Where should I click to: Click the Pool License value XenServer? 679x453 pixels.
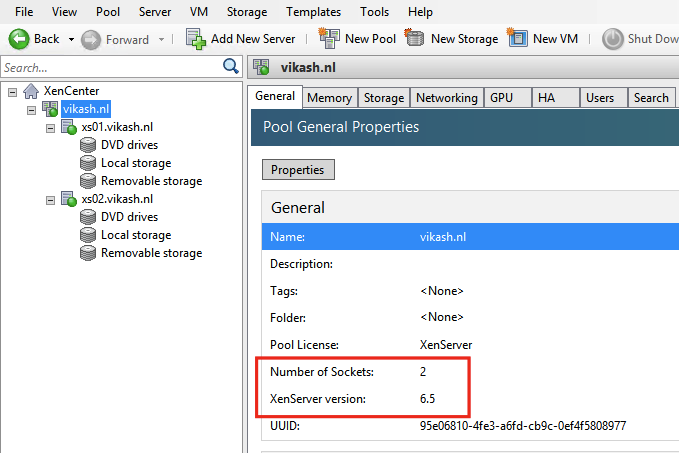click(446, 345)
